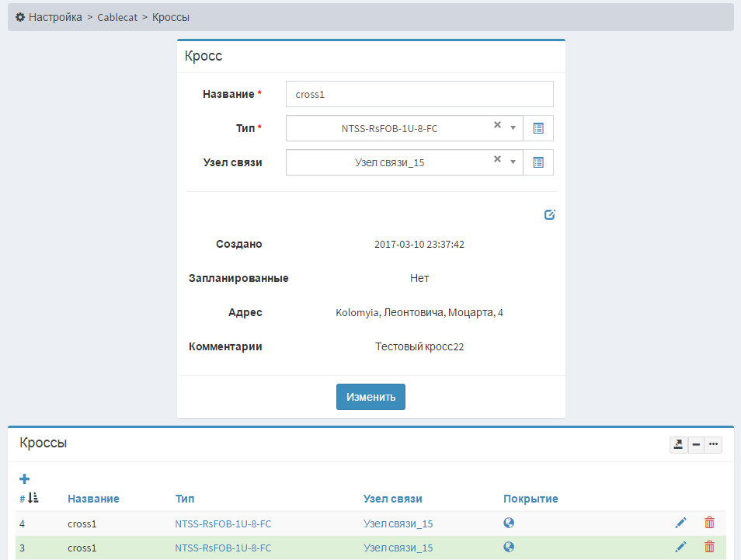741x560 pixels.
Task: Clear the Тип selection with the x
Action: [x=497, y=125]
